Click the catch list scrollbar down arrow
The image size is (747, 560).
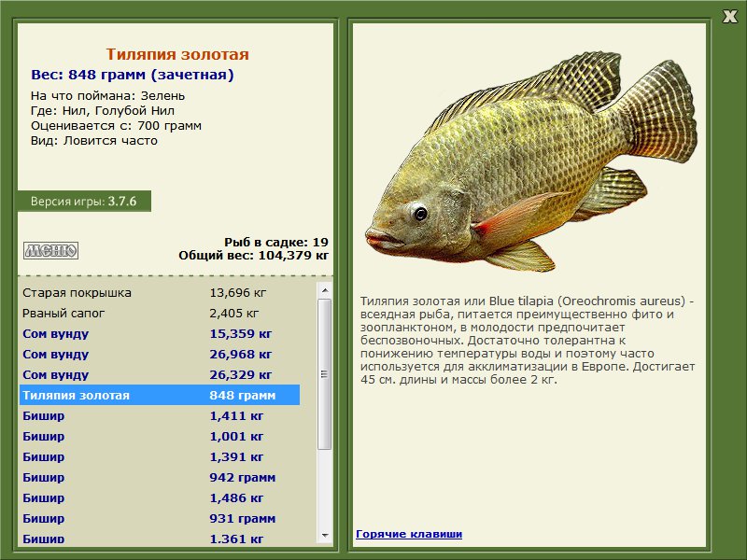coord(325,536)
